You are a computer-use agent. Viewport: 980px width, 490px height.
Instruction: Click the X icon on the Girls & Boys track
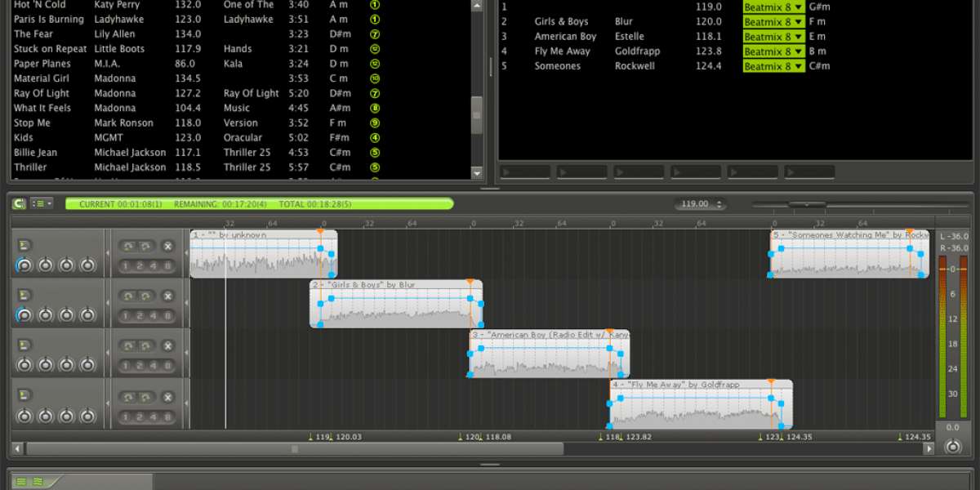(x=167, y=296)
